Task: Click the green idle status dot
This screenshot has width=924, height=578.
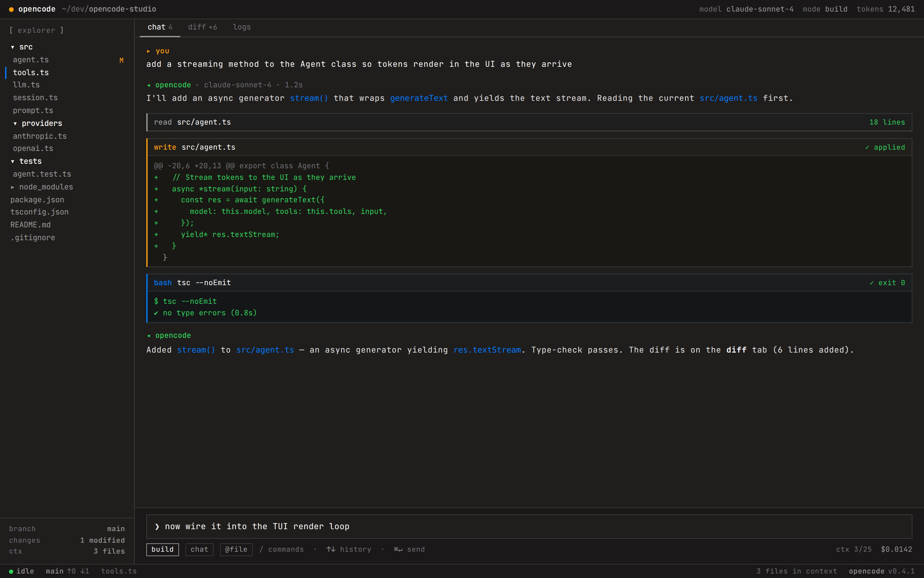Action: [x=11, y=572]
